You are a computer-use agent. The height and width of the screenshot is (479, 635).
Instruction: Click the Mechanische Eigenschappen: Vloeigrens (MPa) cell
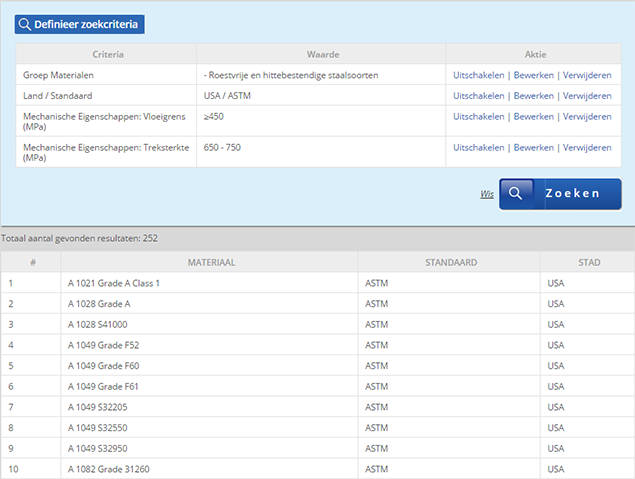[106, 121]
